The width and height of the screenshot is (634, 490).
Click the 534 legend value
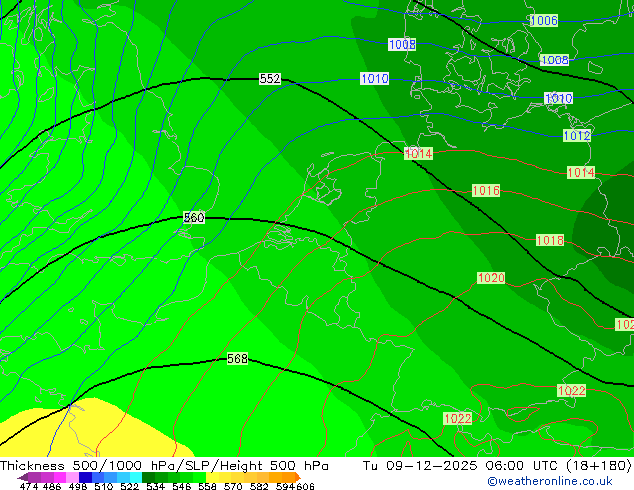pos(155,486)
